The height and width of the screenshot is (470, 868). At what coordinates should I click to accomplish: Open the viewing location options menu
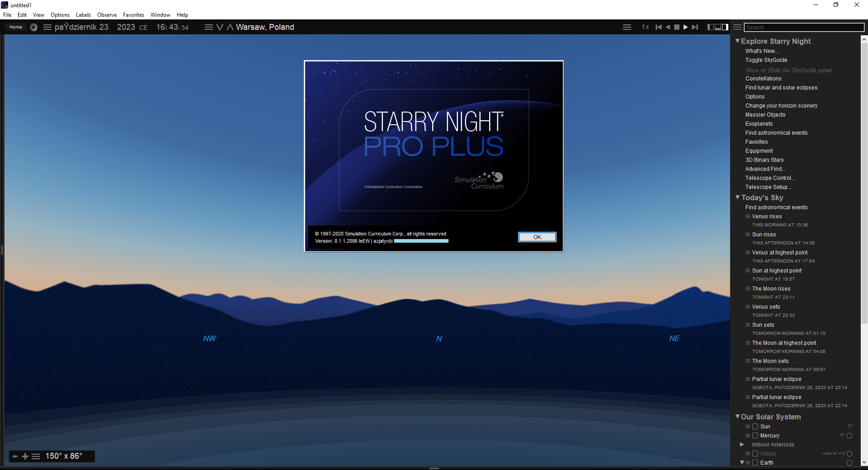(x=208, y=27)
